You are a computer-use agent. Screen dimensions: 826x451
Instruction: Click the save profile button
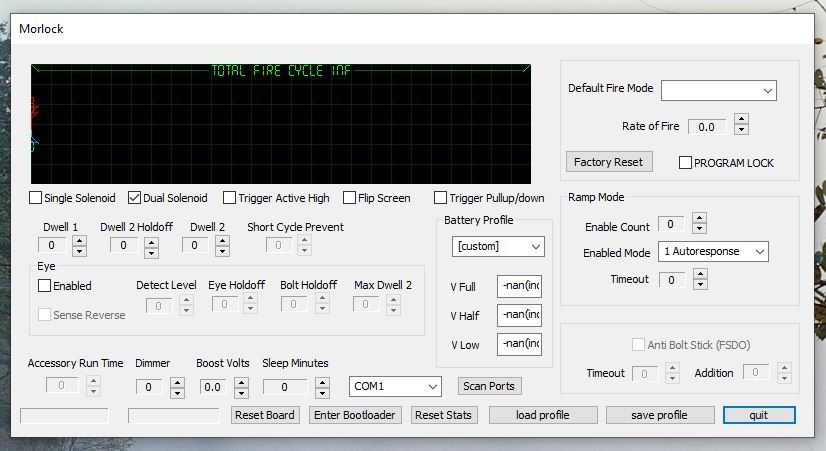[x=660, y=415]
